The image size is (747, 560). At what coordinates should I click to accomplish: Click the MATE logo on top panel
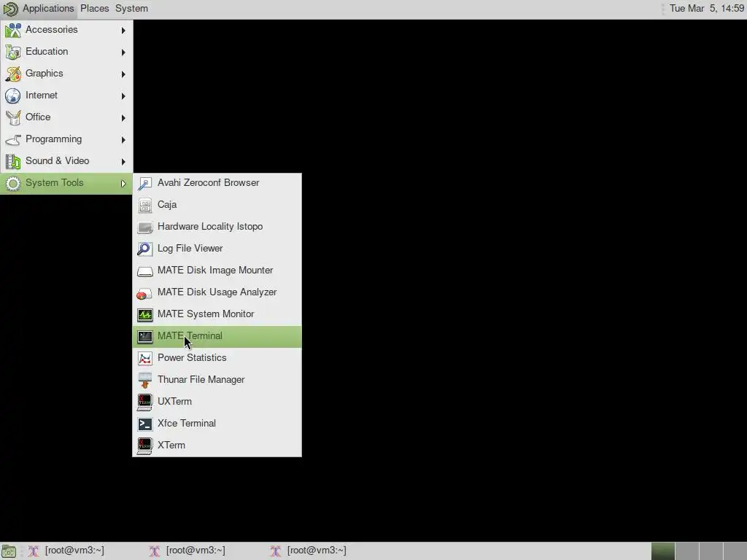(10, 9)
